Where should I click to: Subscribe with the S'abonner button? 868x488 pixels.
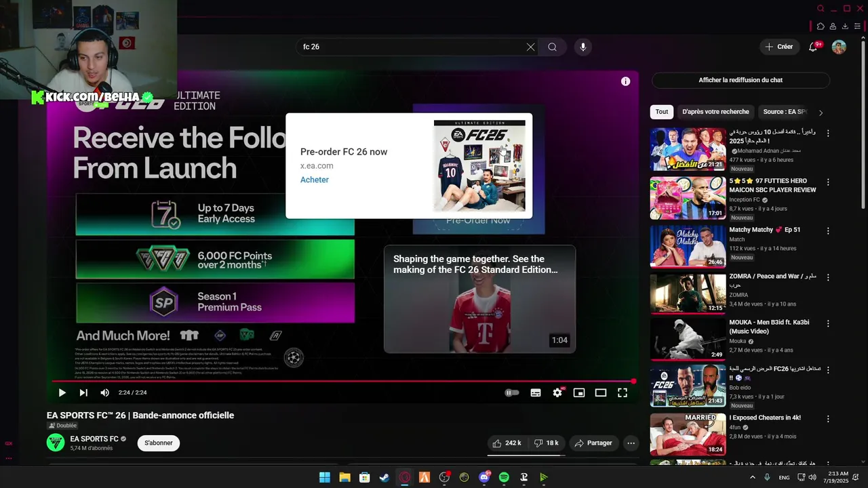159,443
